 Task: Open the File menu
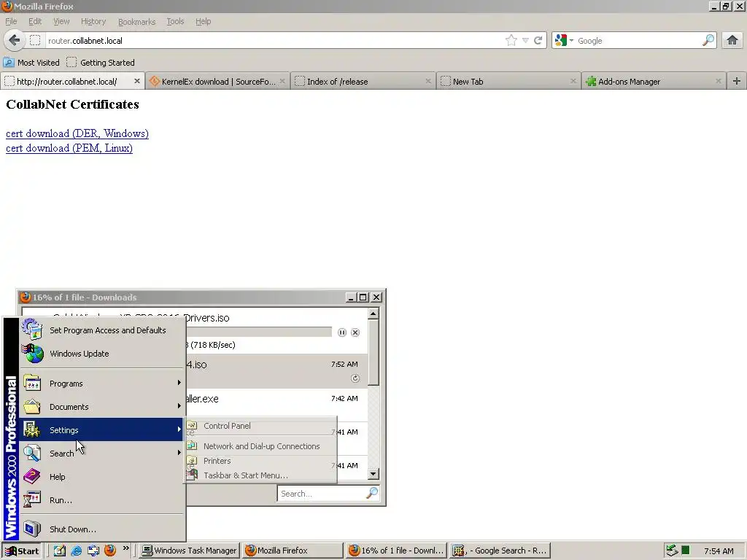click(x=11, y=21)
